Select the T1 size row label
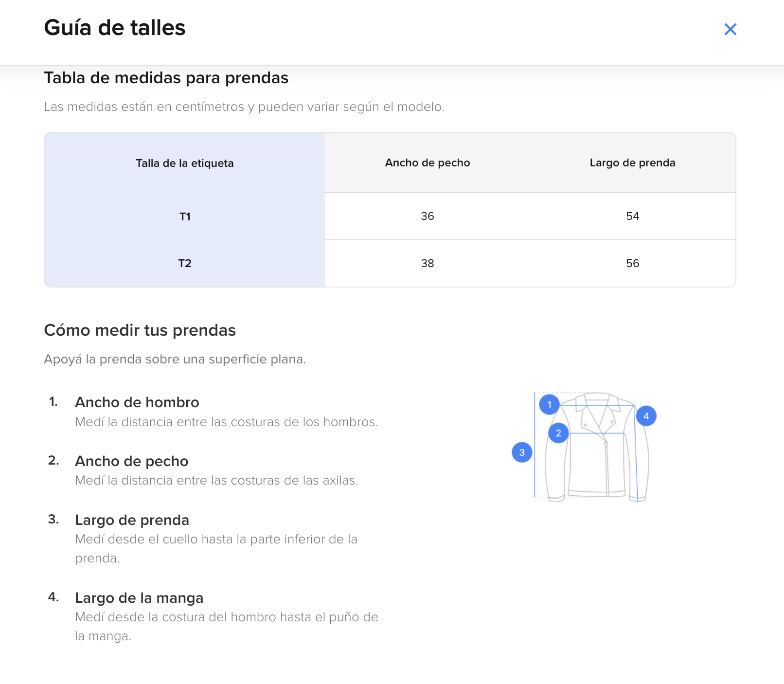This screenshot has width=784, height=684. tap(185, 216)
